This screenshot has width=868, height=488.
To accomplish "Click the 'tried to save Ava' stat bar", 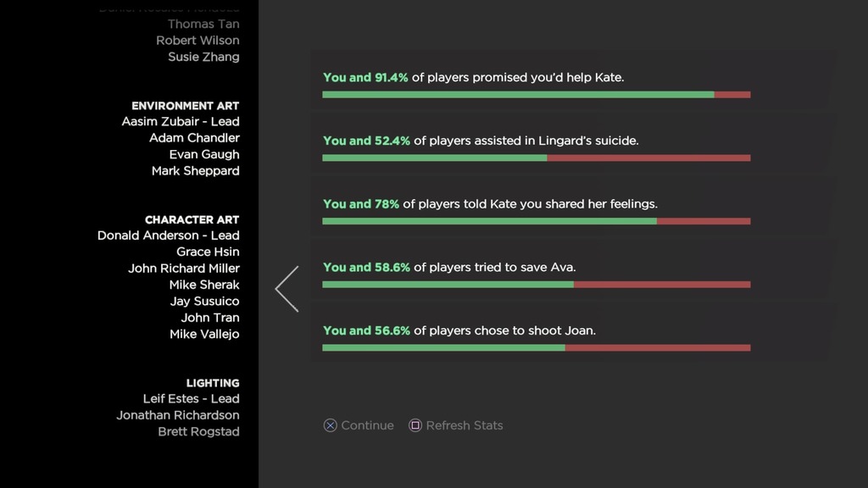I will point(536,285).
